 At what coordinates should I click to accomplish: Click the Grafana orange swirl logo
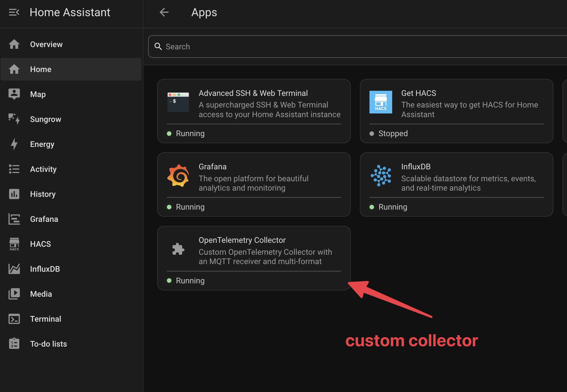click(x=178, y=176)
